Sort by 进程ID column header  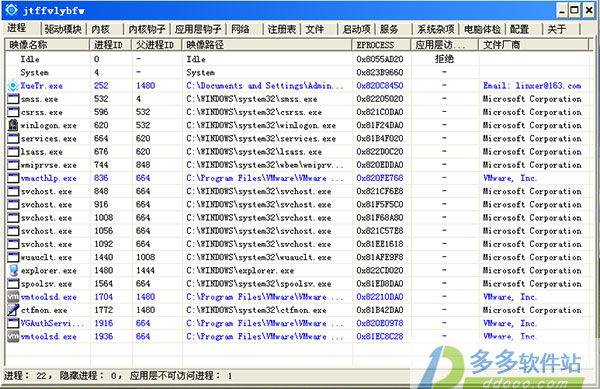tap(111, 45)
